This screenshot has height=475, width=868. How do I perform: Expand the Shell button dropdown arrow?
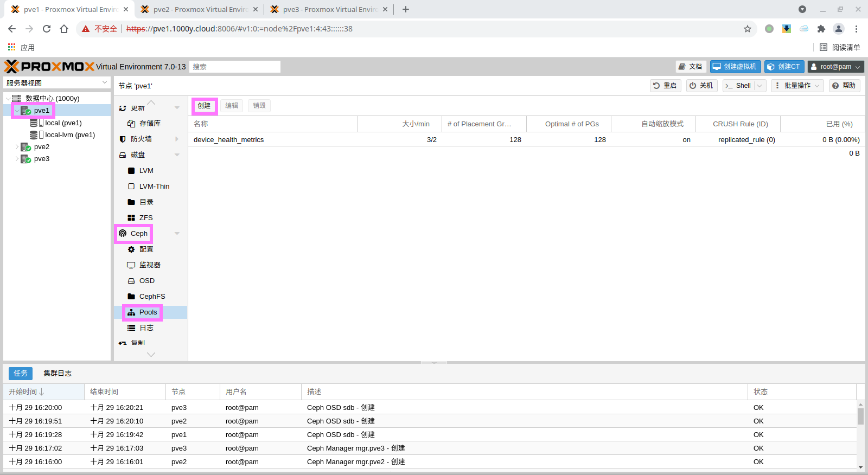(759, 86)
